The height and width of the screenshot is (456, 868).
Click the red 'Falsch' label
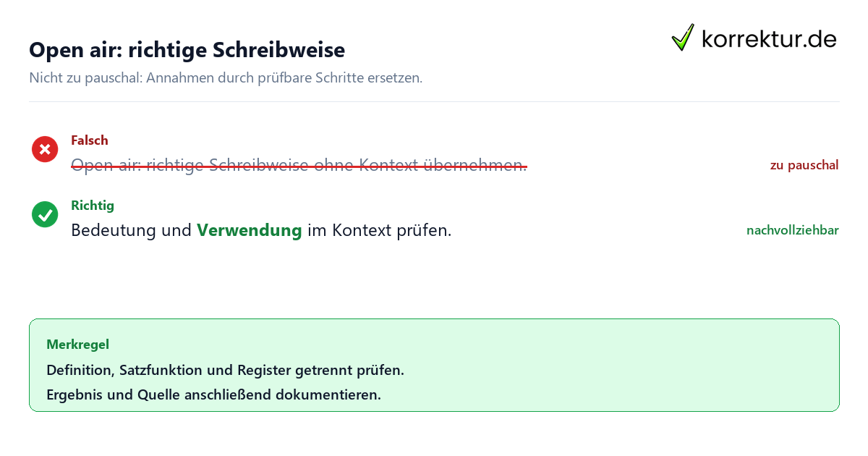point(90,140)
